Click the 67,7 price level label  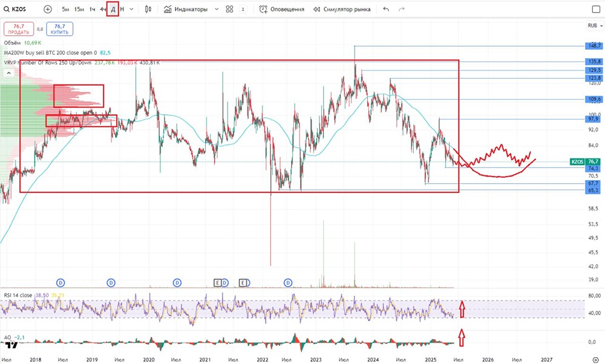click(594, 184)
